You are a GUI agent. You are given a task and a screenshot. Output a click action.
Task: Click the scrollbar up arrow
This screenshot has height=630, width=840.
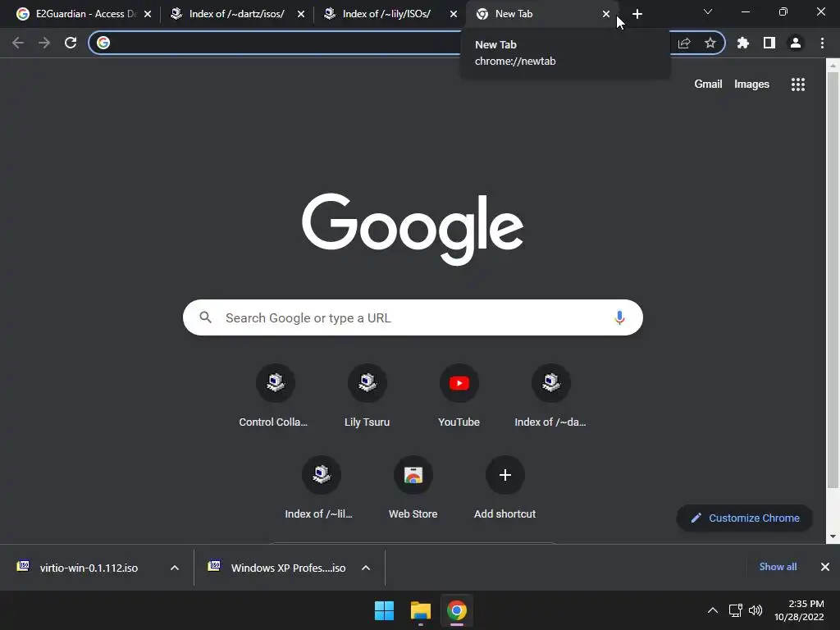833,66
